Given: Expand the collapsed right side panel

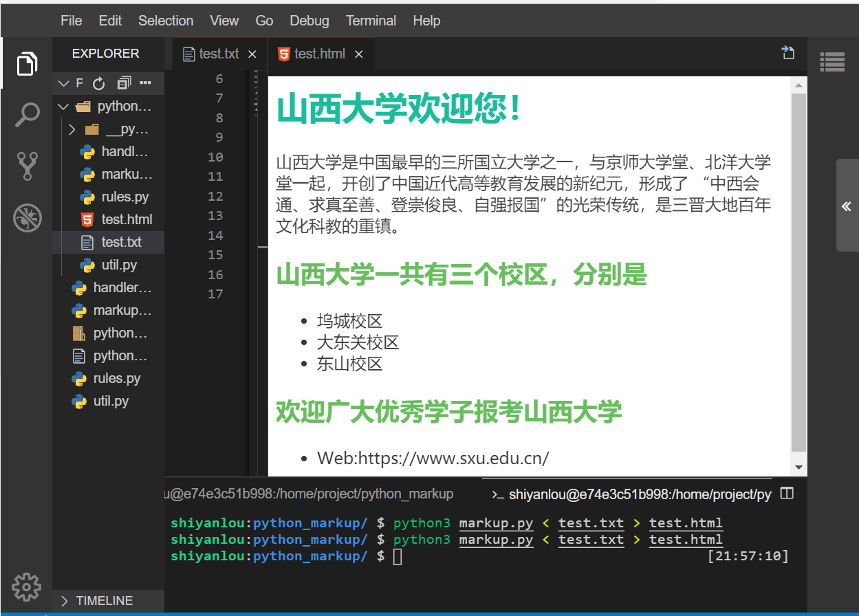Looking at the screenshot, I should tap(847, 206).
